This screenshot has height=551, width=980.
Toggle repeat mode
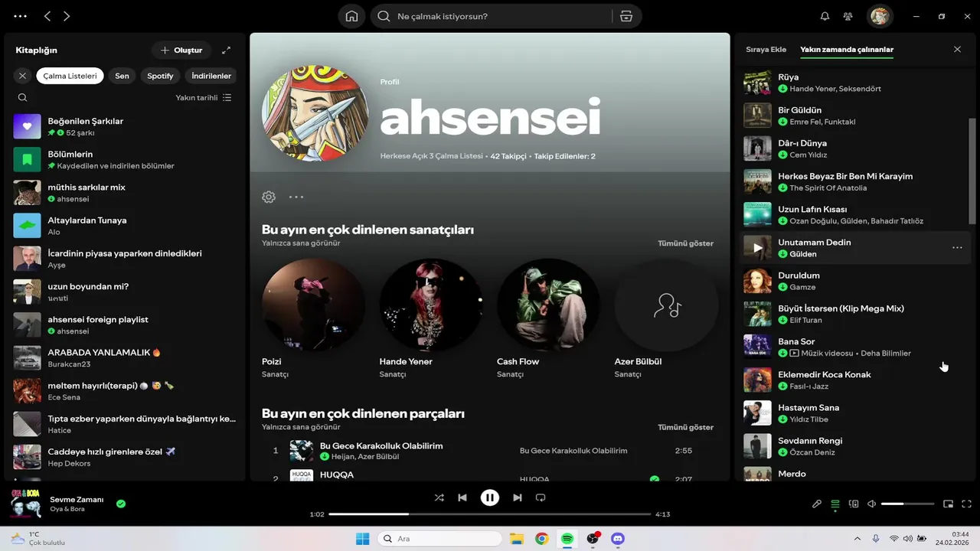[x=541, y=497]
